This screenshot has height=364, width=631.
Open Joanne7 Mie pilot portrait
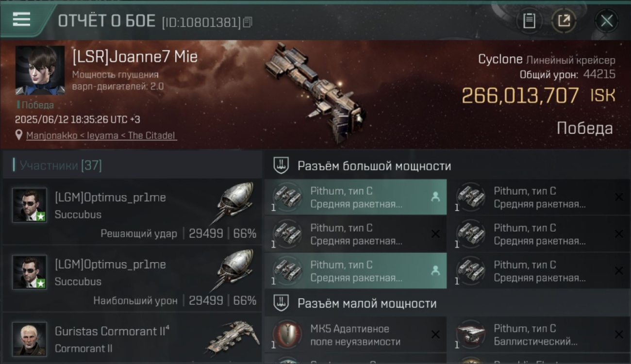coord(40,70)
